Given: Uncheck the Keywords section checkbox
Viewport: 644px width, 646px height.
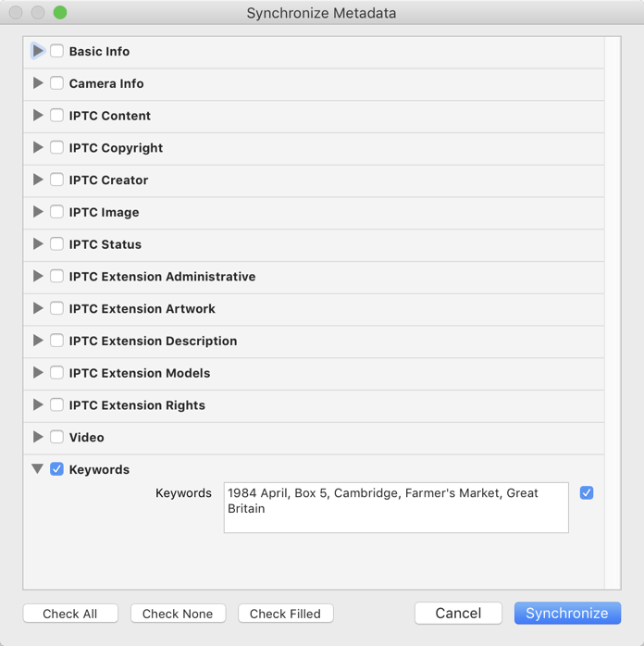Looking at the screenshot, I should point(57,469).
